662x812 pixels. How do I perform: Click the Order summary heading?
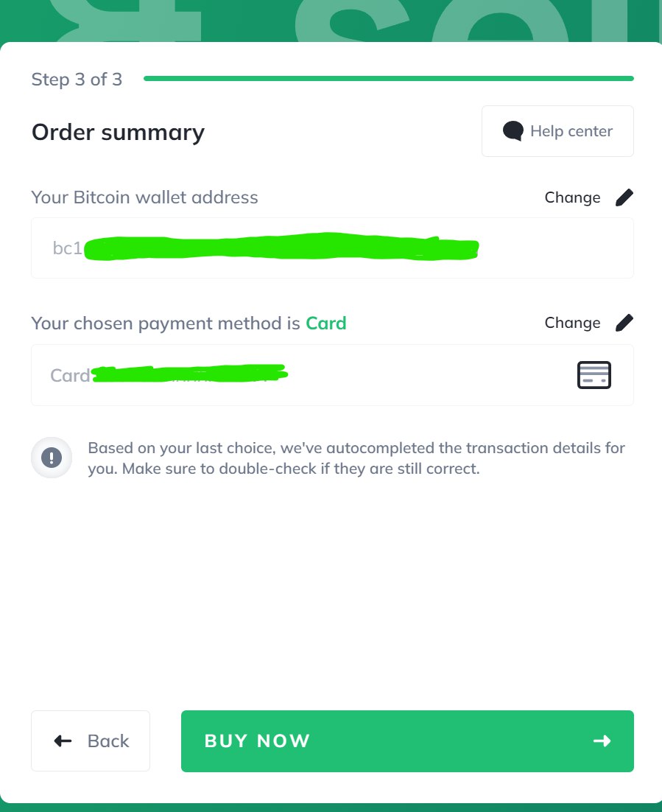click(x=118, y=133)
